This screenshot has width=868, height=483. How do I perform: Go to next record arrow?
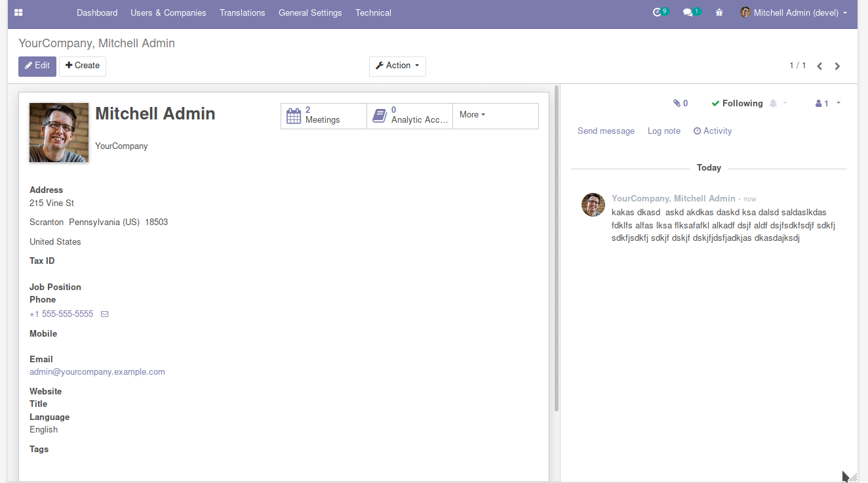[837, 66]
